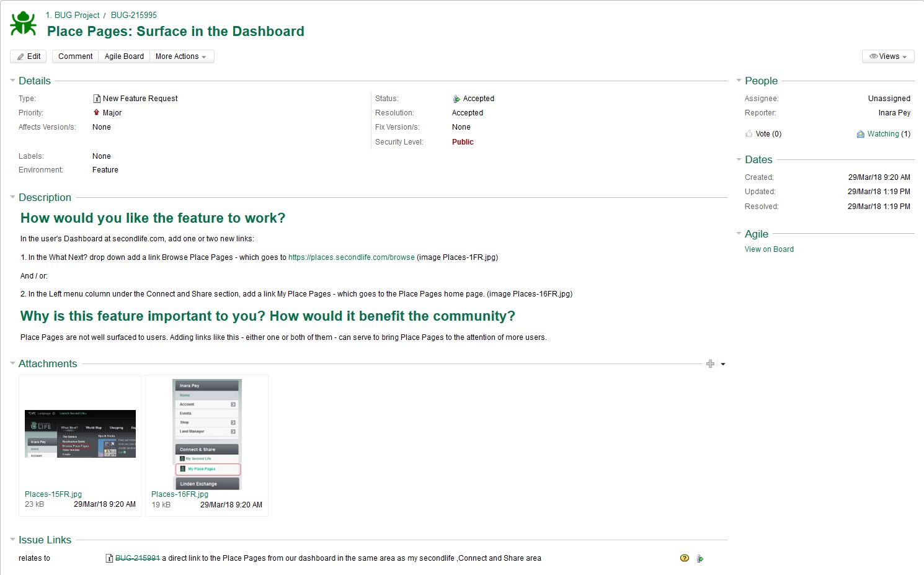The width and height of the screenshot is (924, 575).
Task: Open the Agile Board
Action: [124, 56]
